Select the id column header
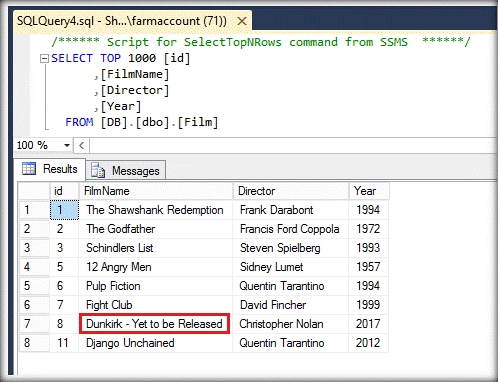498x382 pixels. pos(64,191)
